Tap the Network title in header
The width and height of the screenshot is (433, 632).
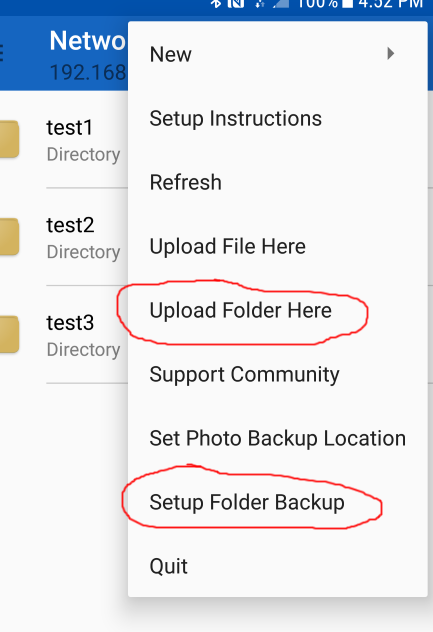88,41
